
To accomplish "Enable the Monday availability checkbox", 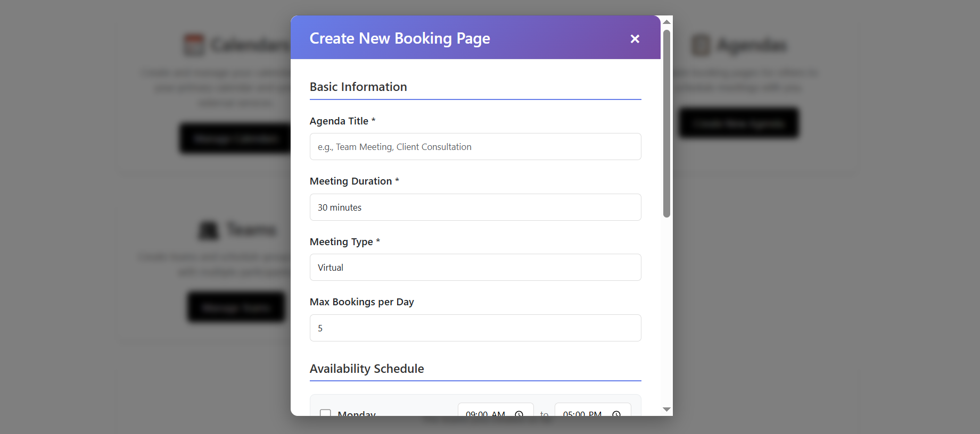I will (x=325, y=413).
